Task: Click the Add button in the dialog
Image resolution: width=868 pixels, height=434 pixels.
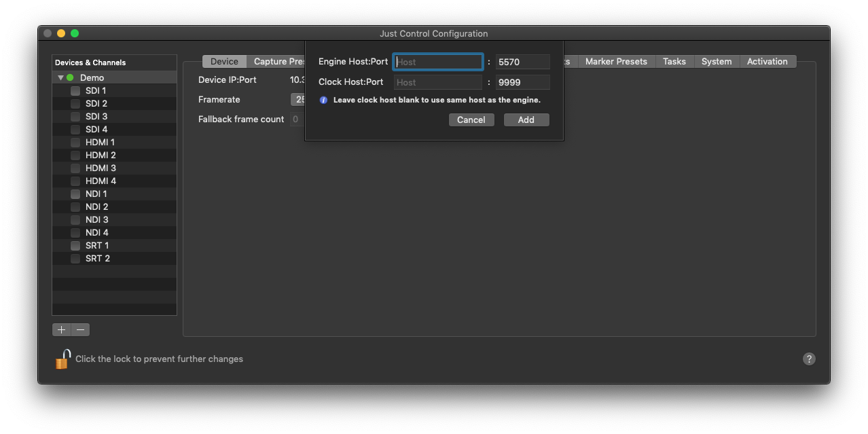Action: tap(526, 120)
